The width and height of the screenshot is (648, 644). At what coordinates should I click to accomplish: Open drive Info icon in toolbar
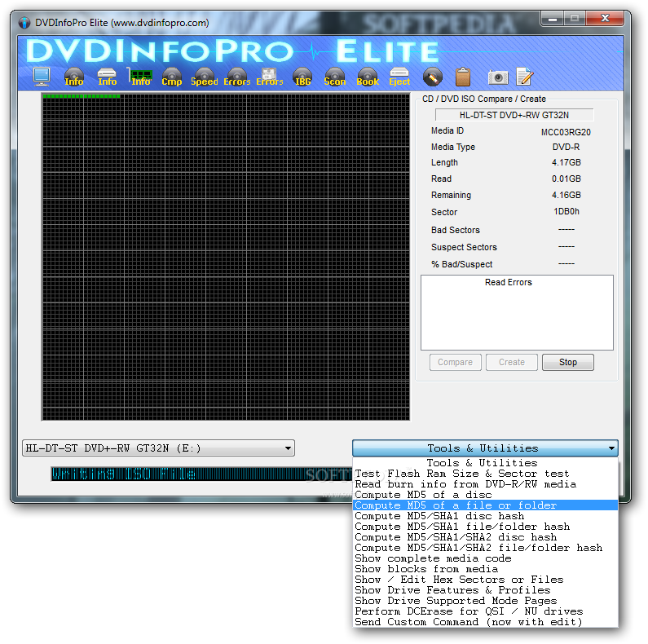pyautogui.click(x=107, y=77)
